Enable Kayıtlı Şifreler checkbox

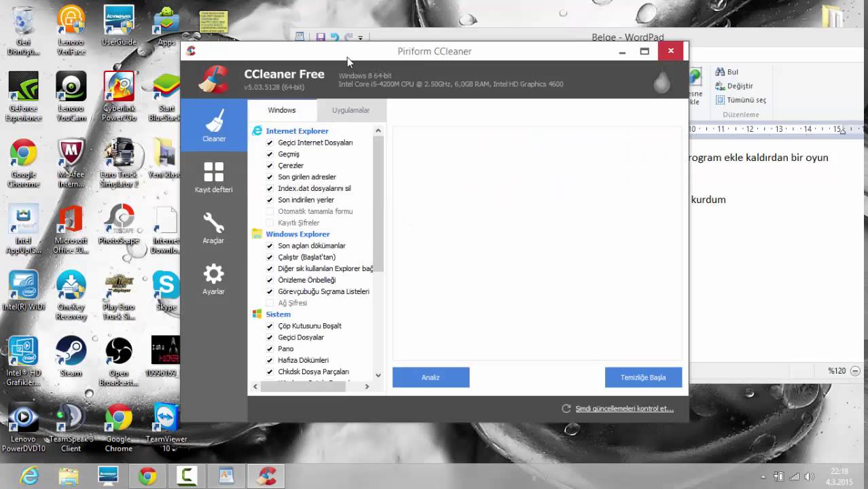click(x=270, y=223)
